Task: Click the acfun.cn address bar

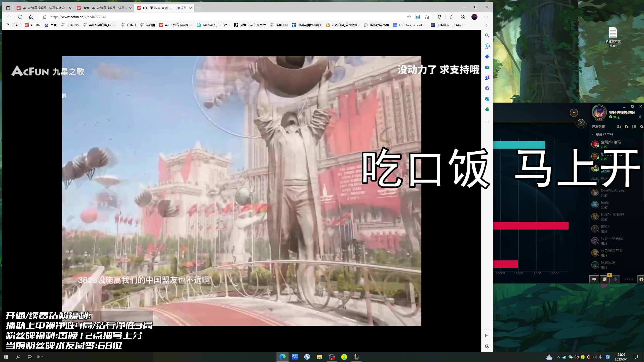Action: pos(221,17)
